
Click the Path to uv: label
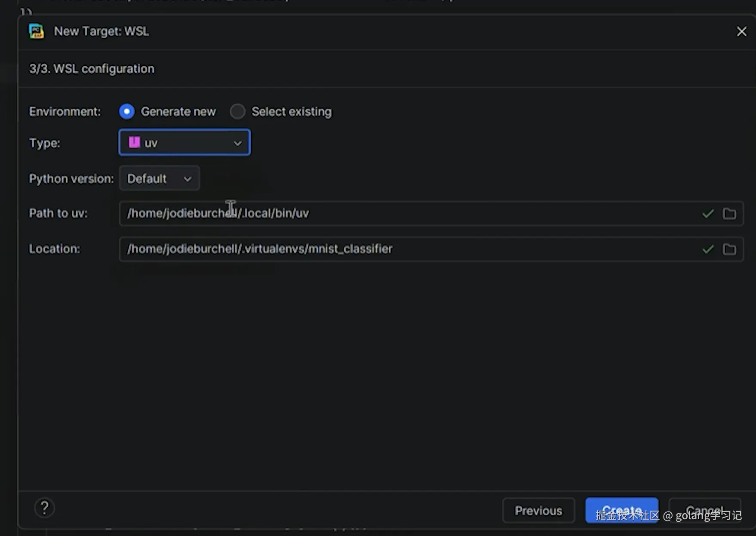(58, 213)
